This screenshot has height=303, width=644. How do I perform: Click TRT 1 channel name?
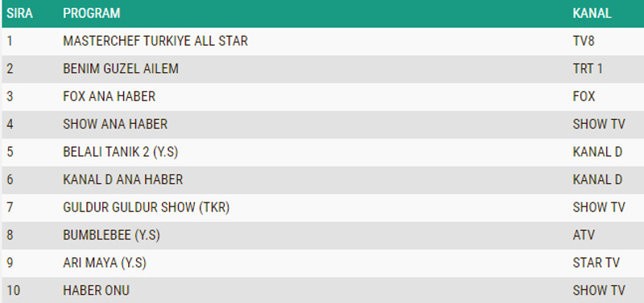point(588,68)
